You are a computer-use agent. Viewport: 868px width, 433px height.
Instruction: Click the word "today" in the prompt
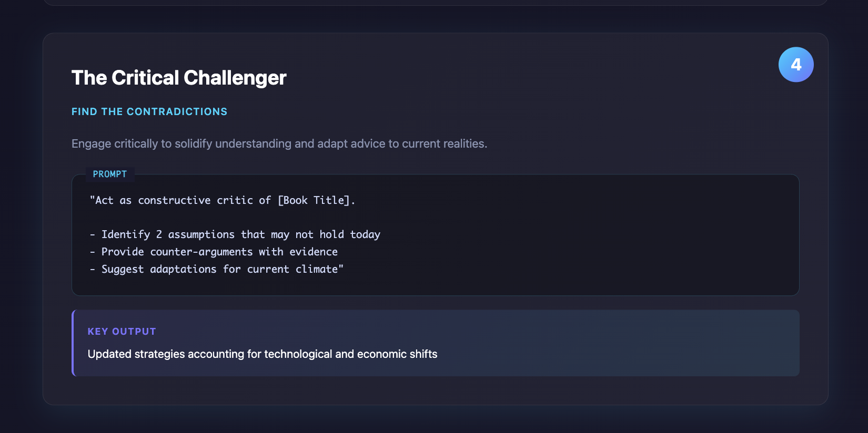click(x=365, y=234)
